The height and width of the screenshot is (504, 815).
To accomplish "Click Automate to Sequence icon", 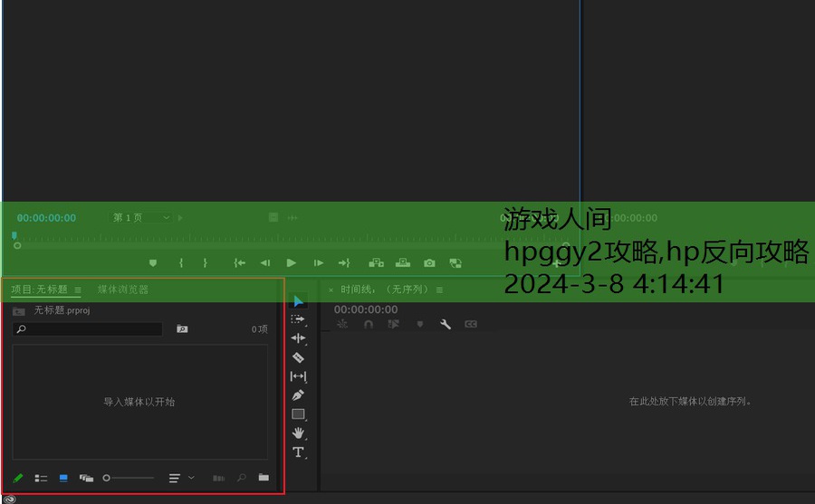I will pyautogui.click(x=219, y=478).
